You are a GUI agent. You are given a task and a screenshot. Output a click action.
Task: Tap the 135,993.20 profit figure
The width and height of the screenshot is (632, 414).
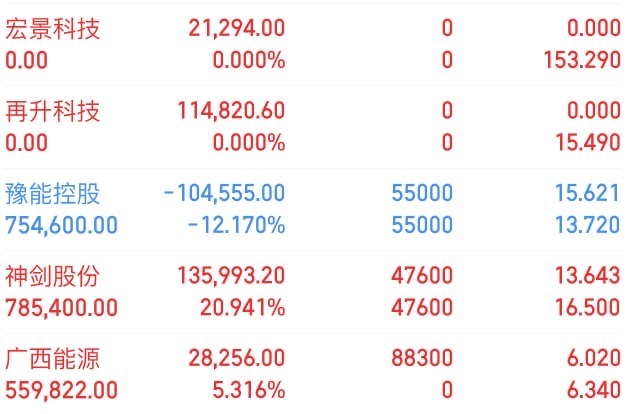[231, 276]
